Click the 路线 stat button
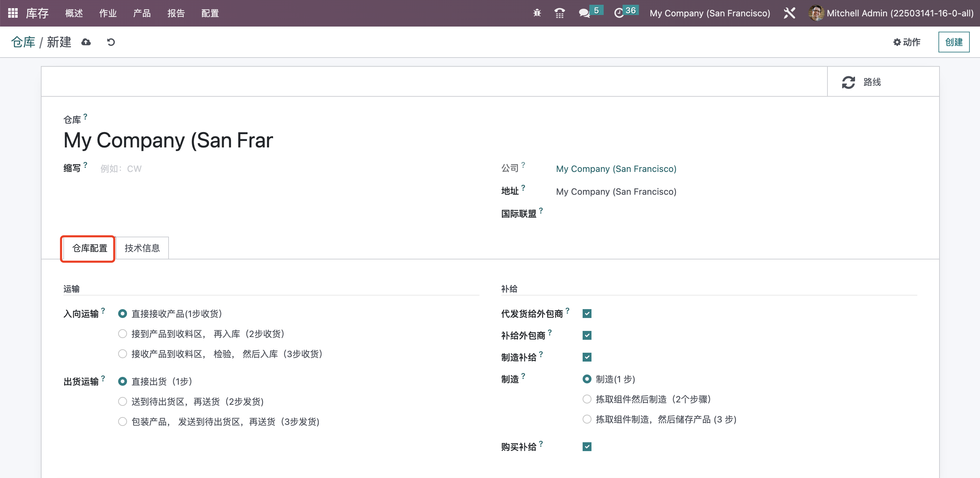Image resolution: width=980 pixels, height=478 pixels. (883, 82)
